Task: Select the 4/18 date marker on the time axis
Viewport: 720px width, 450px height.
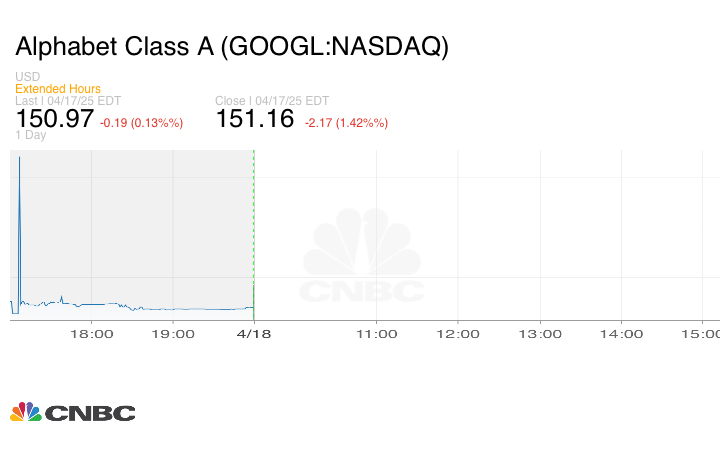Action: 254,334
